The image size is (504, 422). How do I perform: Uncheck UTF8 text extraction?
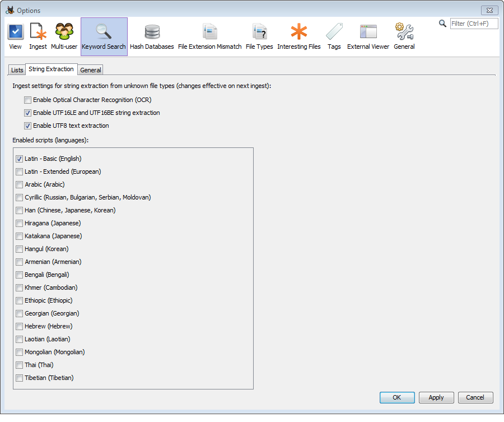(27, 126)
